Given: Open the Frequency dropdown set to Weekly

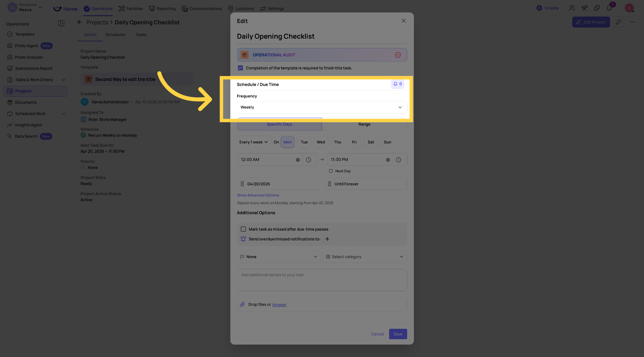Looking at the screenshot, I should tap(322, 107).
